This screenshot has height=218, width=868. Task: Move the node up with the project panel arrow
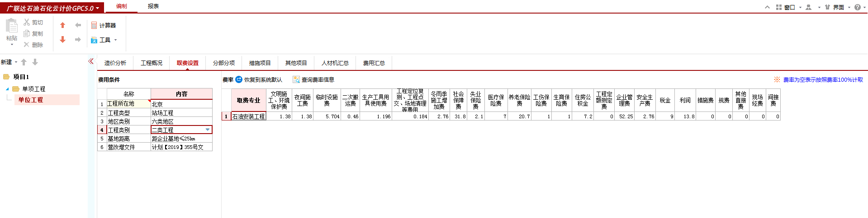24,62
